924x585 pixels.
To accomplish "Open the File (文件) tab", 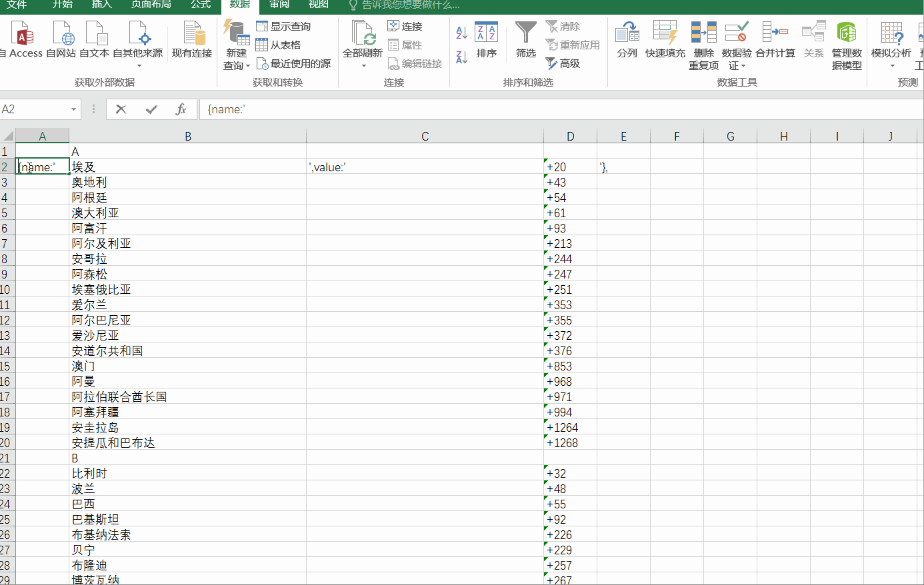I will 17,4.
